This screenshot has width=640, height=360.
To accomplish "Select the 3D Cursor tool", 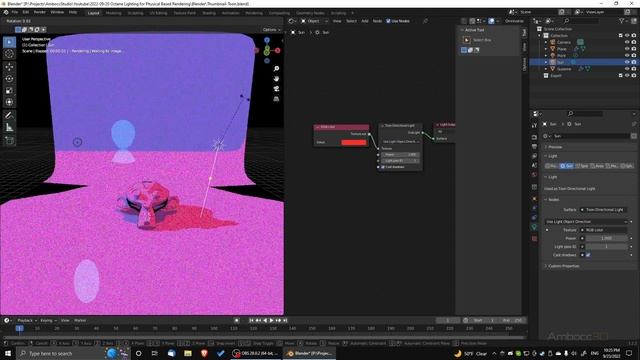I will (9, 54).
